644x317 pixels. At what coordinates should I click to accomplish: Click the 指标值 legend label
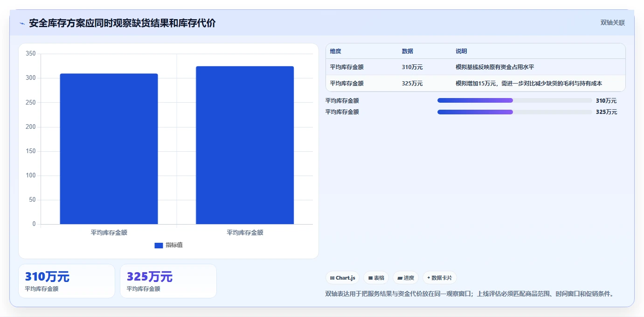tap(174, 245)
